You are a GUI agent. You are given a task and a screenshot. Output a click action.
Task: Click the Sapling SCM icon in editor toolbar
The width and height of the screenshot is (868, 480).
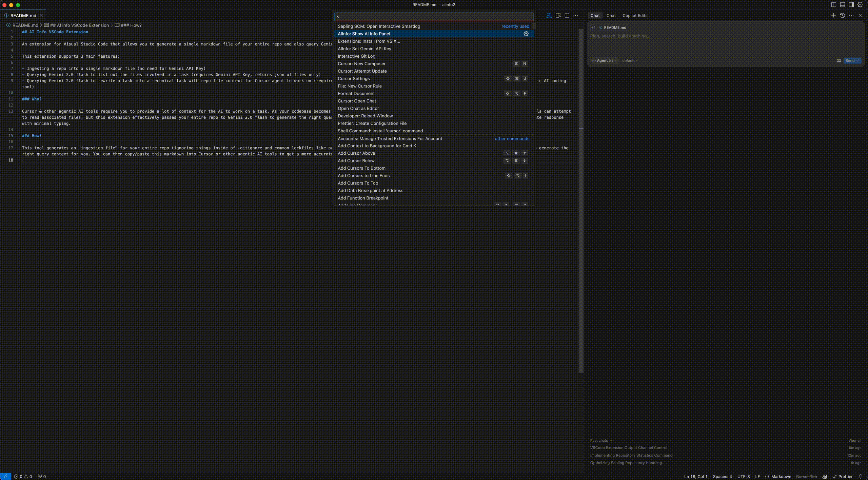[549, 16]
